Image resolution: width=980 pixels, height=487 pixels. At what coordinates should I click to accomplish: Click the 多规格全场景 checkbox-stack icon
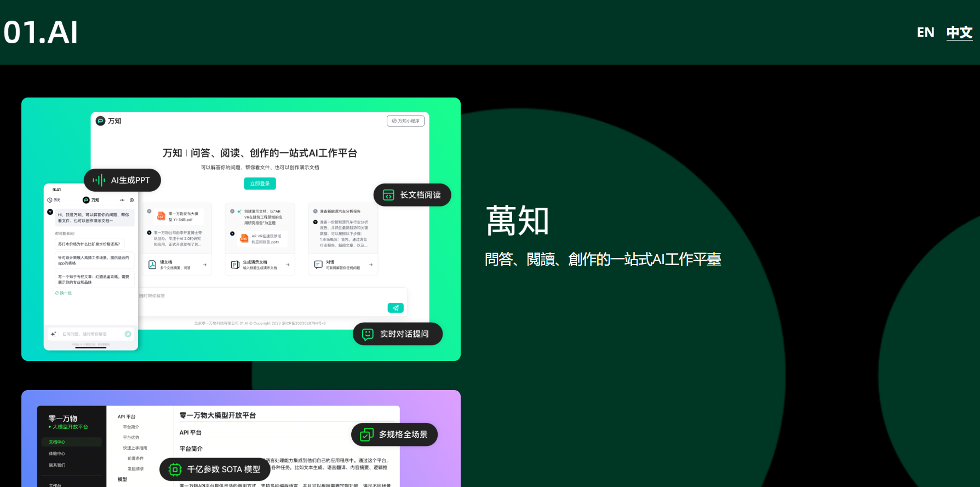tap(366, 434)
